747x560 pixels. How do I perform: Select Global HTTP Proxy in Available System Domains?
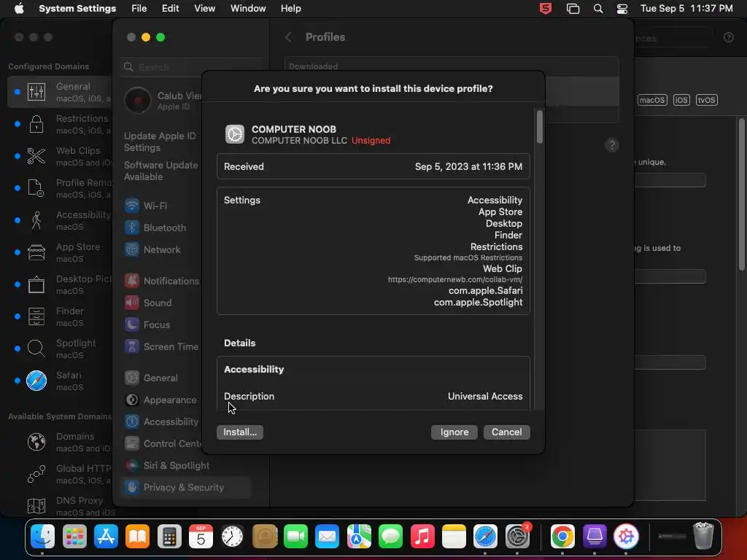click(60, 474)
